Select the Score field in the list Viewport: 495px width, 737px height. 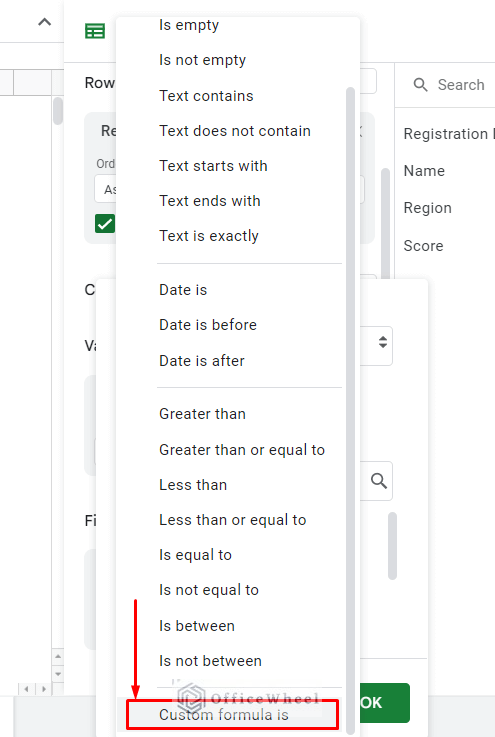click(x=423, y=246)
